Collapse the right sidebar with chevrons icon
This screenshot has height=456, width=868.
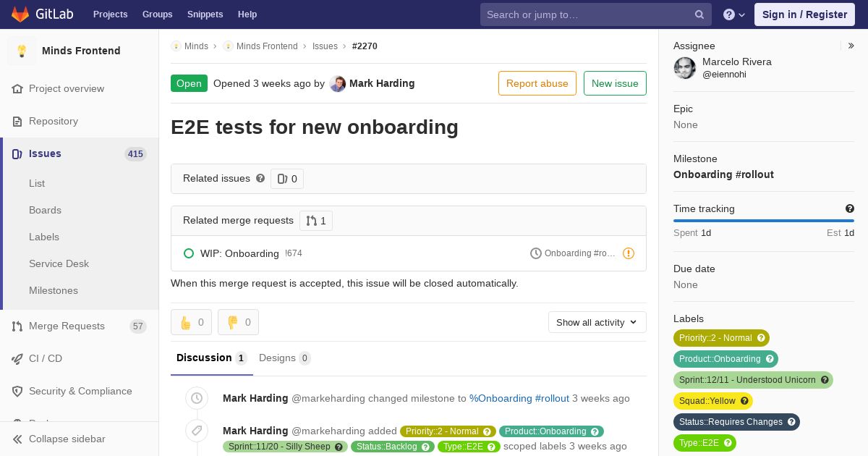coord(851,46)
